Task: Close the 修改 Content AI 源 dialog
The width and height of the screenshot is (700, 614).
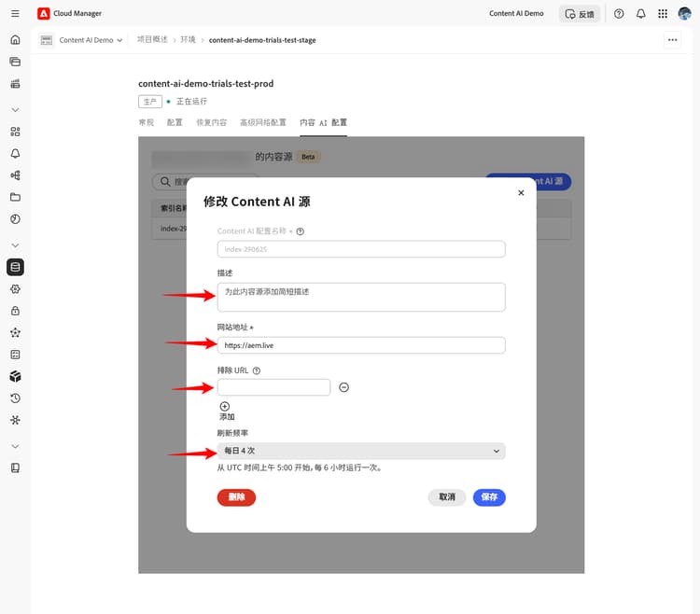Action: 521,193
